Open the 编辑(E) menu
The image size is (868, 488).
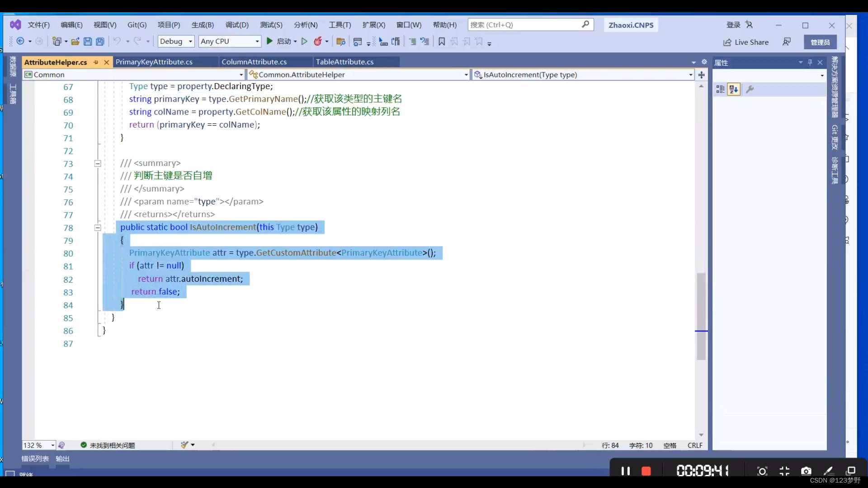pos(71,25)
